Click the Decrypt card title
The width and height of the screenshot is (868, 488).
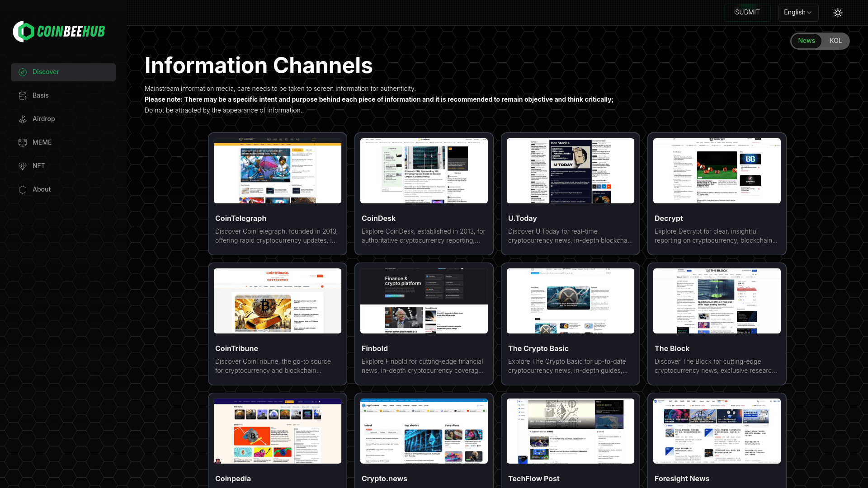tap(669, 219)
